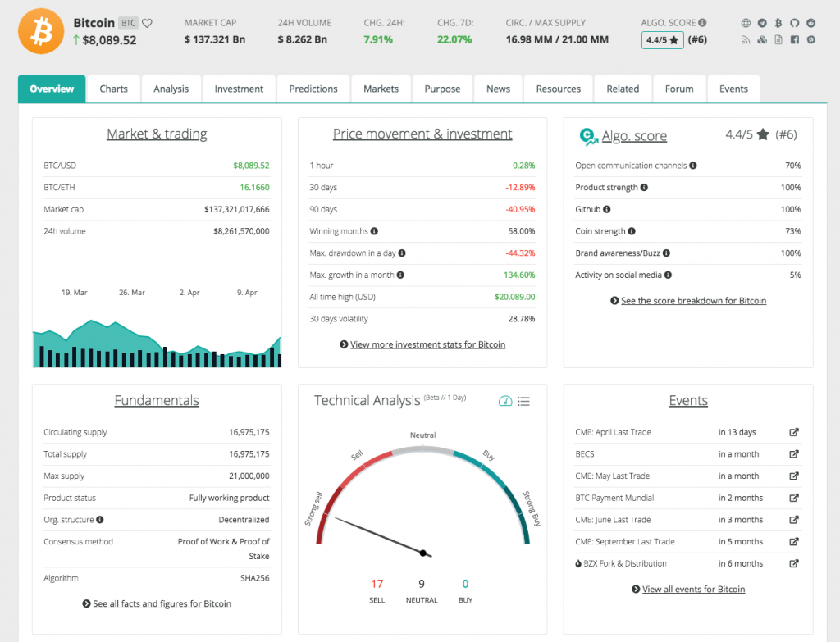Open the whitepaper document icon
This screenshot has width=840, height=642.
coord(778,39)
